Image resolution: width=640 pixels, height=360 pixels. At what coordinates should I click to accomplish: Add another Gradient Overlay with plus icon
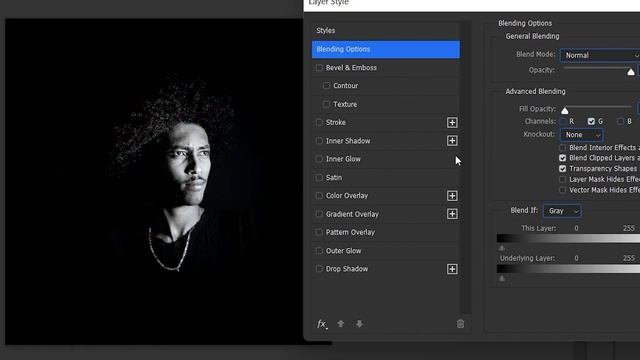(x=452, y=214)
